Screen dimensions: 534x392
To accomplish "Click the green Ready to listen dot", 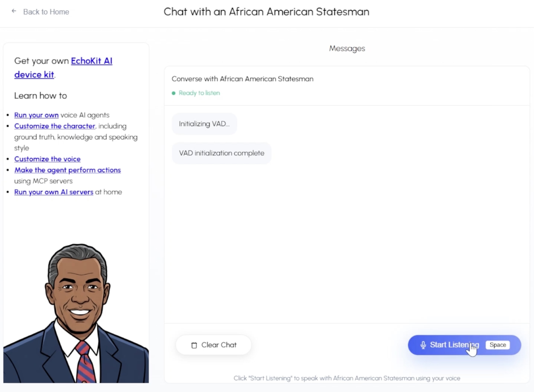I will (x=174, y=93).
